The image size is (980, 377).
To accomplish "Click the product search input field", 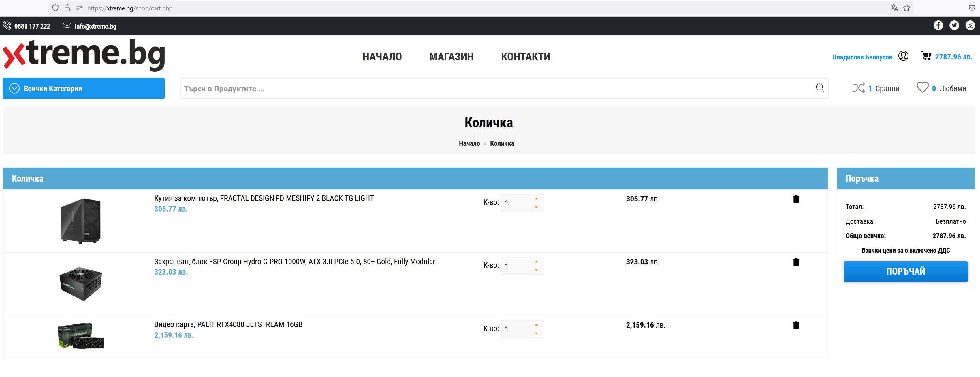I will click(494, 88).
